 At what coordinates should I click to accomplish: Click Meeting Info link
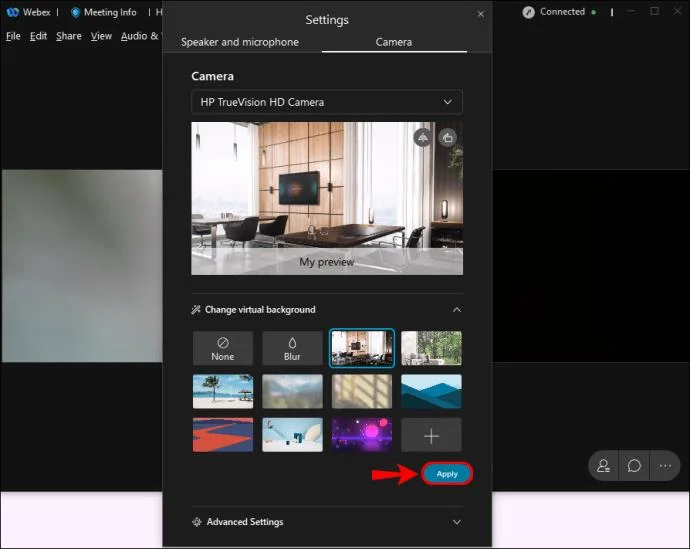point(110,12)
